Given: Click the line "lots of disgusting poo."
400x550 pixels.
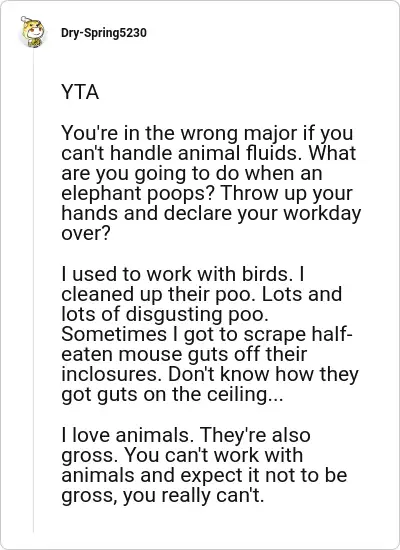Looking at the screenshot, I should pyautogui.click(x=165, y=314).
